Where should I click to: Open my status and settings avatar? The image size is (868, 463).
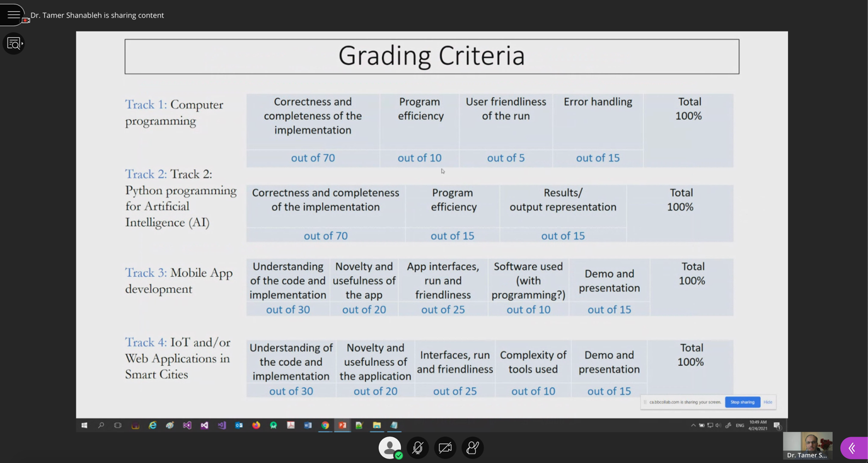tap(390, 447)
